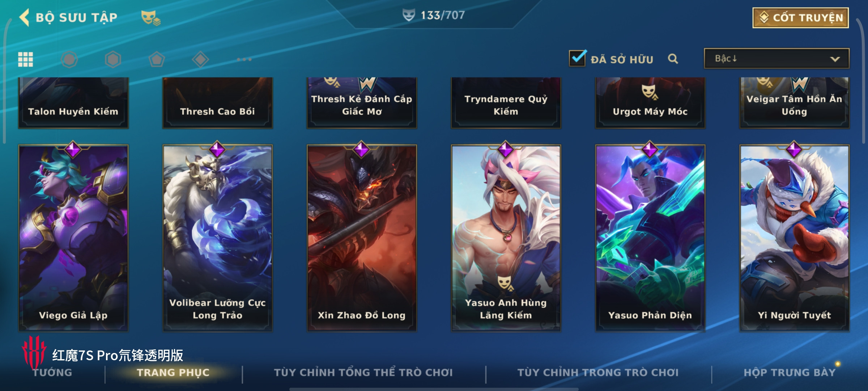Image resolution: width=868 pixels, height=391 pixels.
Task: Show more filters via three dots
Action: coord(244,59)
